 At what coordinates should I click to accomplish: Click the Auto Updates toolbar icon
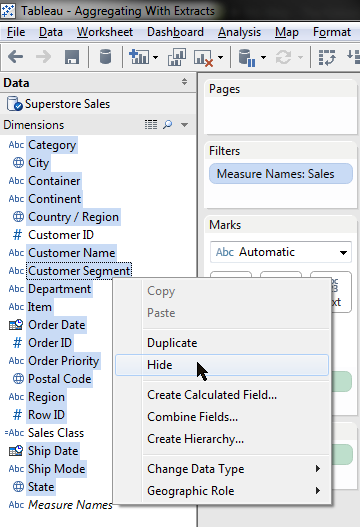tap(246, 58)
